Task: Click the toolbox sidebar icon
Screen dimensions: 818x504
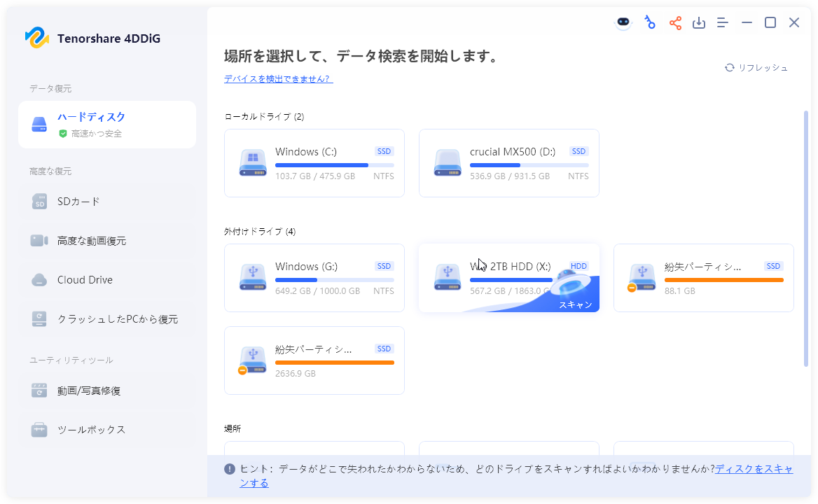Action: tap(40, 430)
